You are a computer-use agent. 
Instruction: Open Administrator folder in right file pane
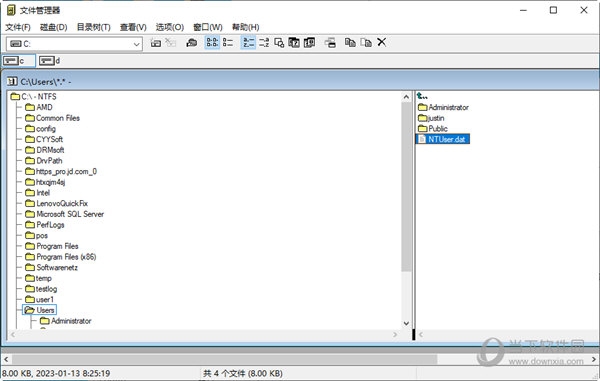(443, 107)
